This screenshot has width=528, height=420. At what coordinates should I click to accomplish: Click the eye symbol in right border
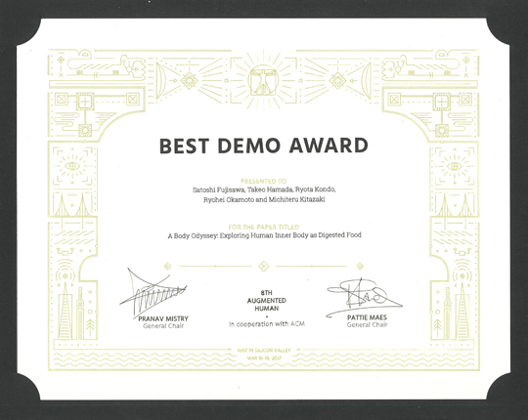tap(455, 166)
